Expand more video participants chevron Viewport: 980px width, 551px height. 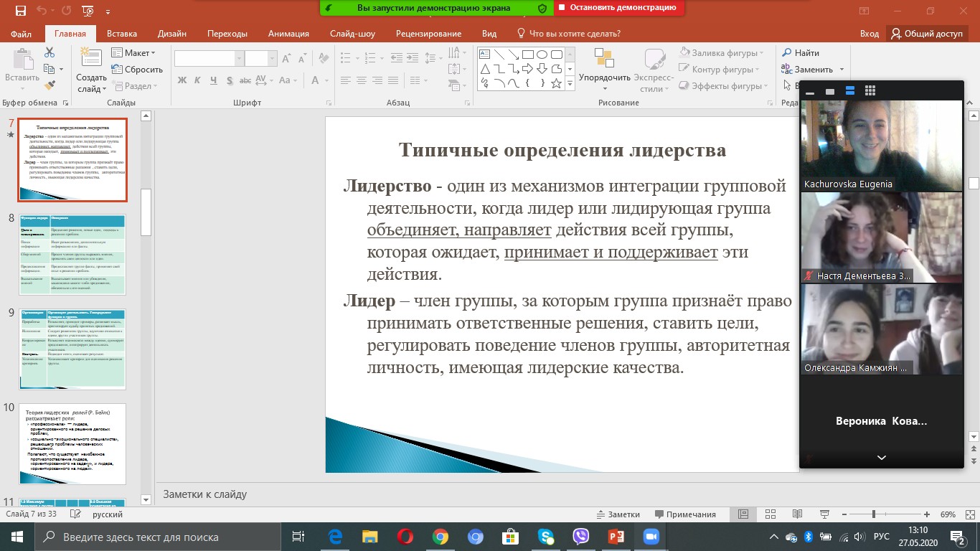[881, 458]
